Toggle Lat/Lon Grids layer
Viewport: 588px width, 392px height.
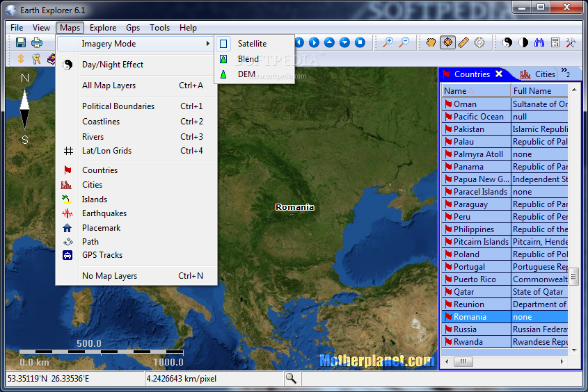(x=136, y=151)
